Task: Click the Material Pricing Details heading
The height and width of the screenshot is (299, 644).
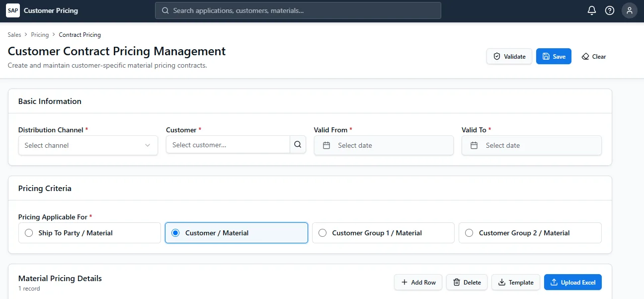Action: (x=60, y=278)
